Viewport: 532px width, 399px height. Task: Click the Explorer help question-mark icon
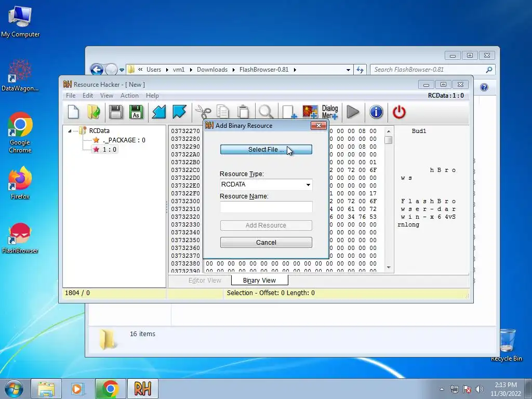(484, 87)
